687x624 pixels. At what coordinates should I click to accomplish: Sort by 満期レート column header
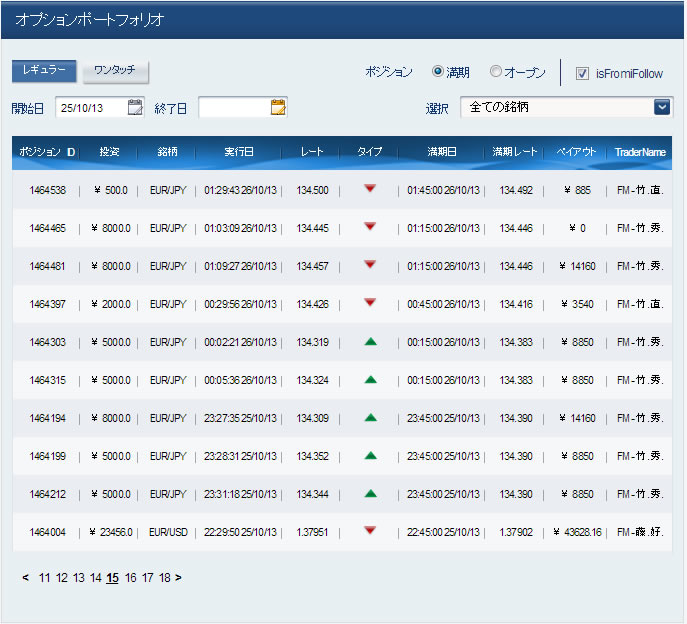click(x=515, y=152)
